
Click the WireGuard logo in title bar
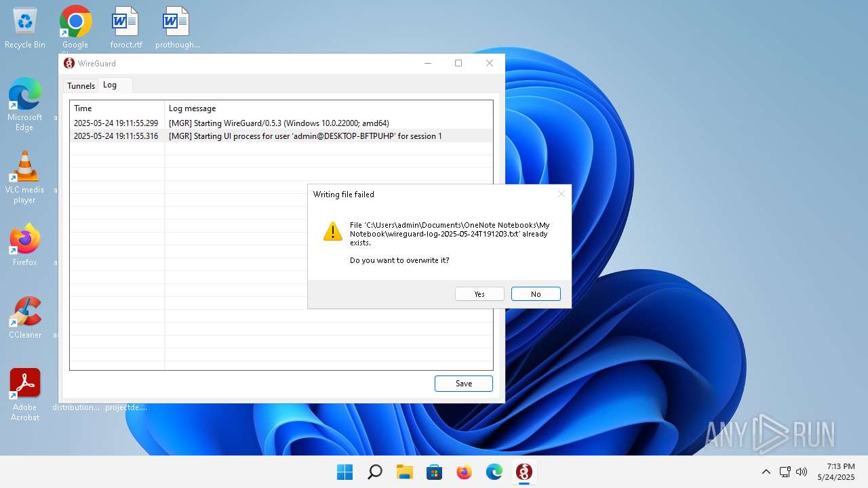point(69,63)
